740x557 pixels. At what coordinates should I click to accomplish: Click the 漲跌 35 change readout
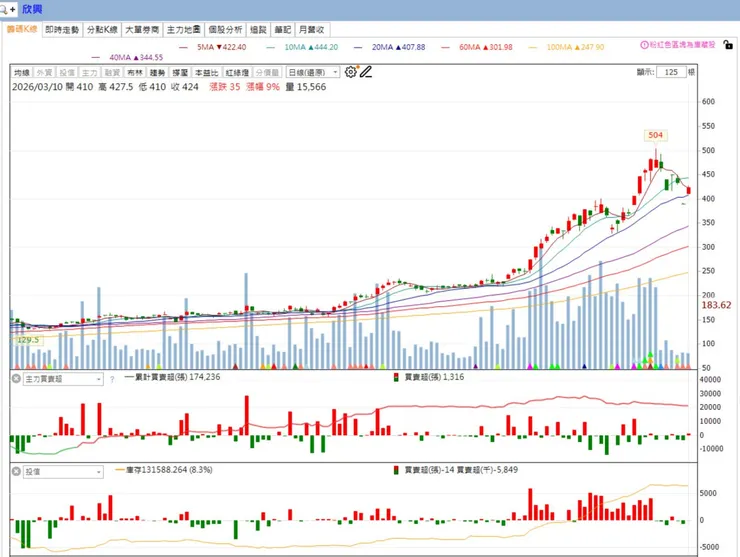pyautogui.click(x=225, y=87)
